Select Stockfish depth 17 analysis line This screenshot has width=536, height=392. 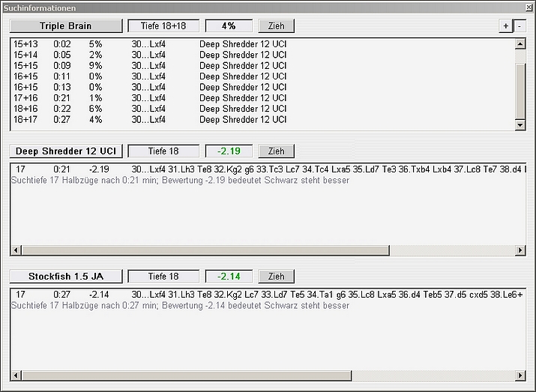[x=225, y=295]
